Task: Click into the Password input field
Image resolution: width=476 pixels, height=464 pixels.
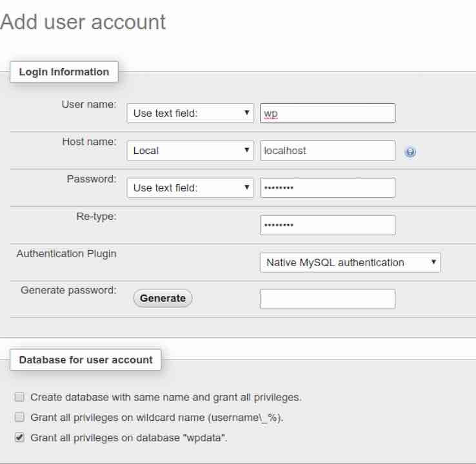Action: coord(327,188)
